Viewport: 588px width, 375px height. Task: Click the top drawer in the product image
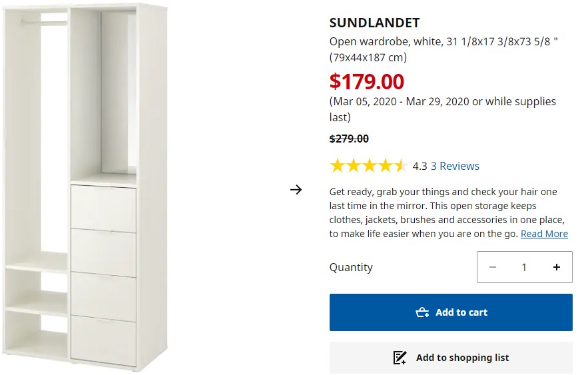103,207
